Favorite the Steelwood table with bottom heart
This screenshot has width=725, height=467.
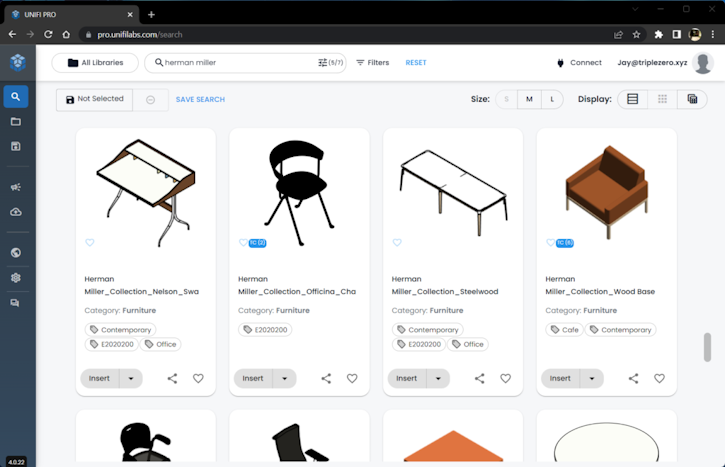pos(506,379)
